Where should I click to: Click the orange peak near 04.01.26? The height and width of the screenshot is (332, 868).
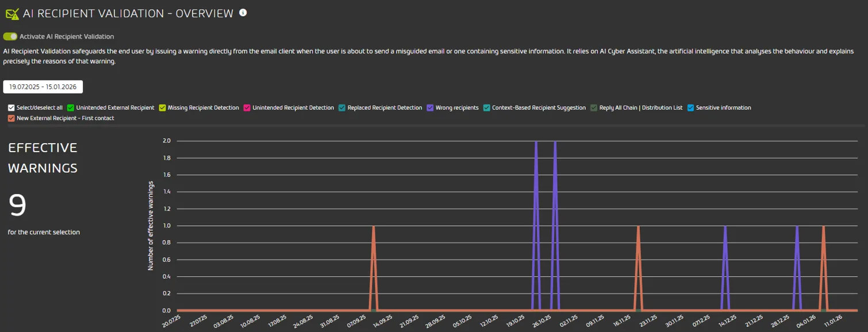pos(823,226)
